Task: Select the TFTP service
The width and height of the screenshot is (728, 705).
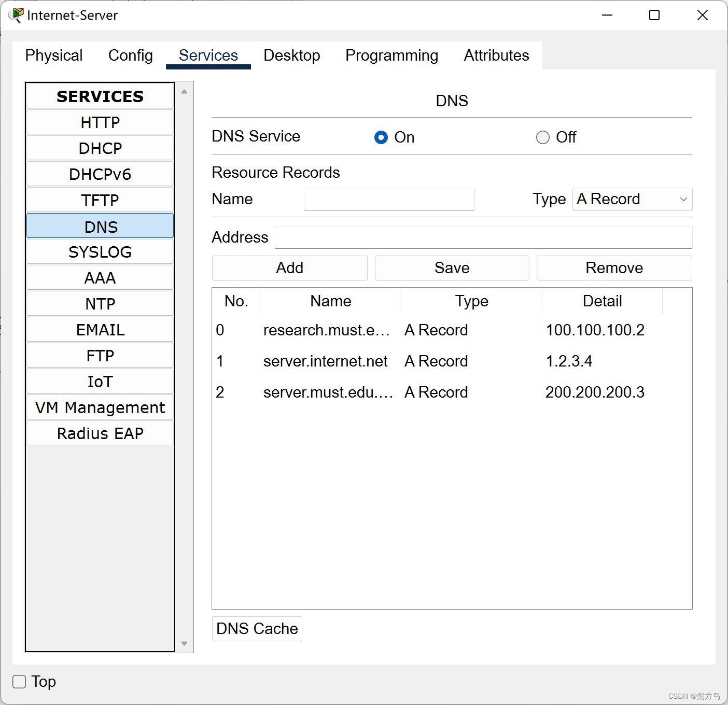Action: (x=100, y=200)
